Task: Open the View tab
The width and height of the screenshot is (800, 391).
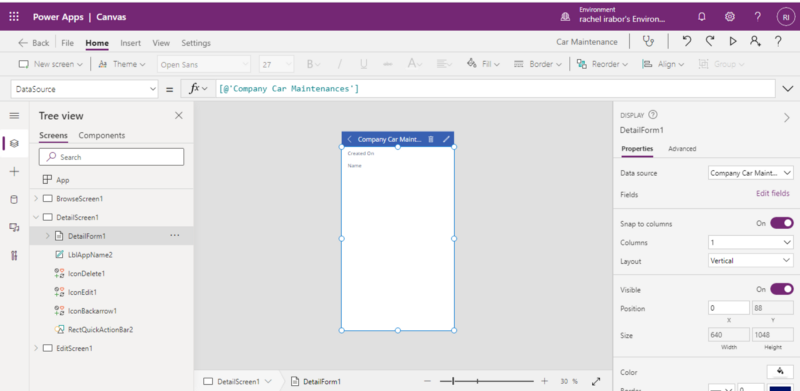Action: (x=161, y=43)
